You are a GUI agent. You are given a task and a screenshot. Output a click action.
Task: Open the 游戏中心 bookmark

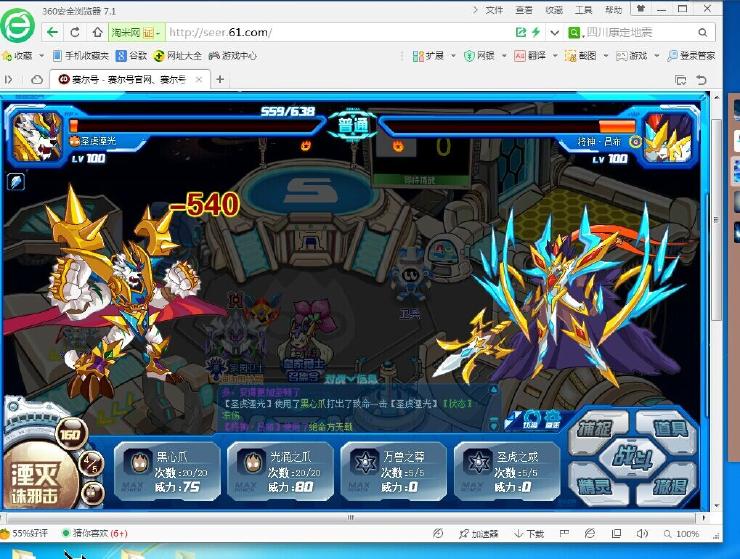tap(233, 56)
